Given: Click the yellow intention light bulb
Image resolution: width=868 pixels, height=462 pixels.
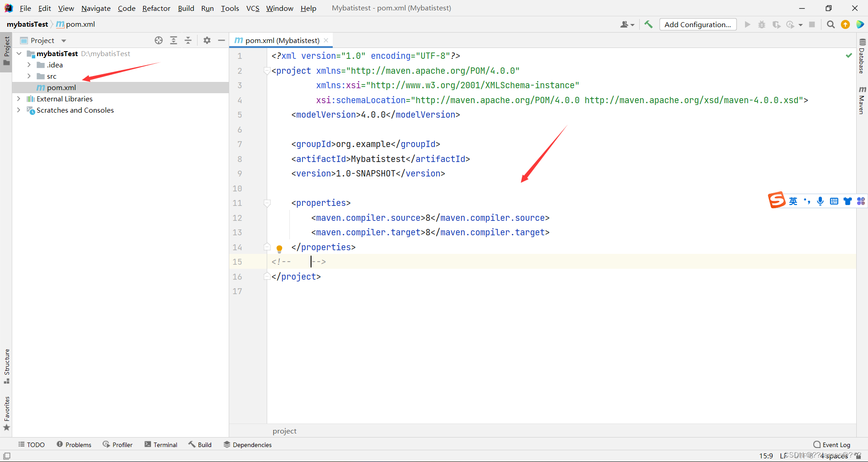Looking at the screenshot, I should (279, 248).
